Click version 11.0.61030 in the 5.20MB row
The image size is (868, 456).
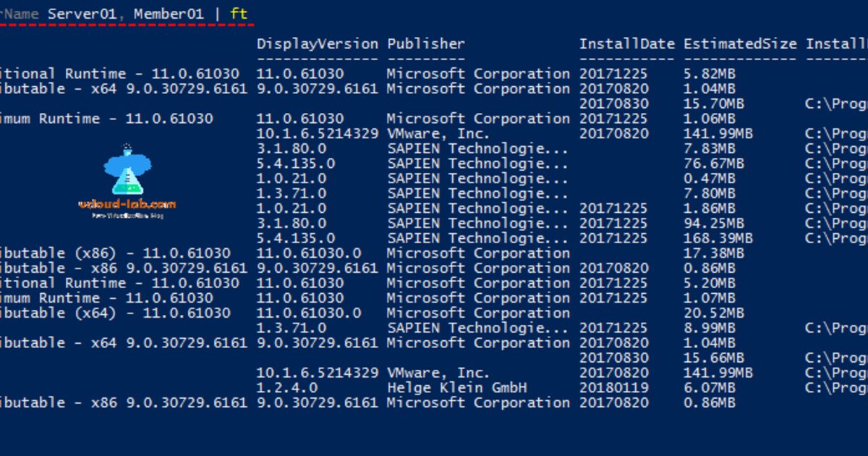click(x=300, y=283)
